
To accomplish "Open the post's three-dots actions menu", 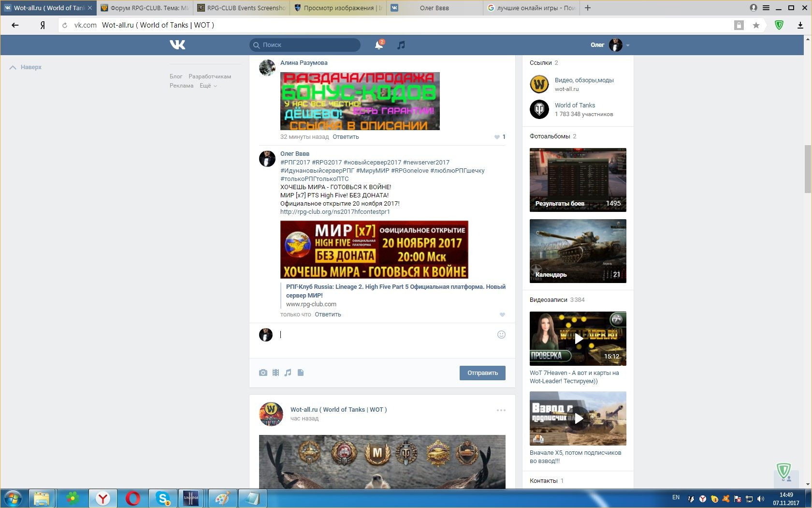I will point(501,410).
